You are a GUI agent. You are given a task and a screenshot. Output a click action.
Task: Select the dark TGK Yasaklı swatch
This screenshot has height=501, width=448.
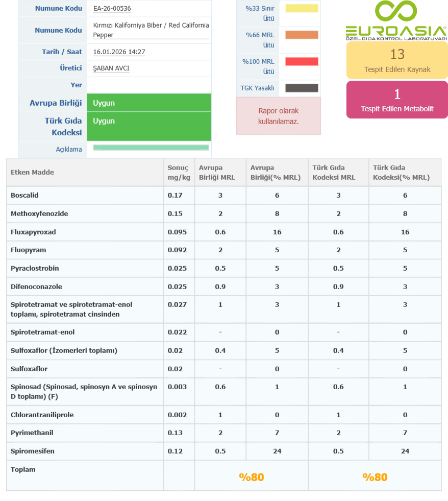point(302,88)
